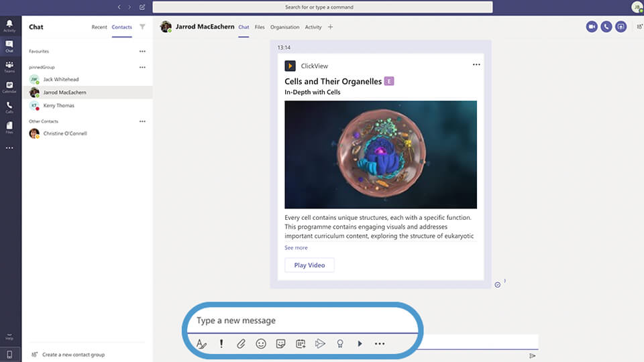The image size is (644, 362).
Task: Switch to the Recent tab
Action: tap(99, 27)
